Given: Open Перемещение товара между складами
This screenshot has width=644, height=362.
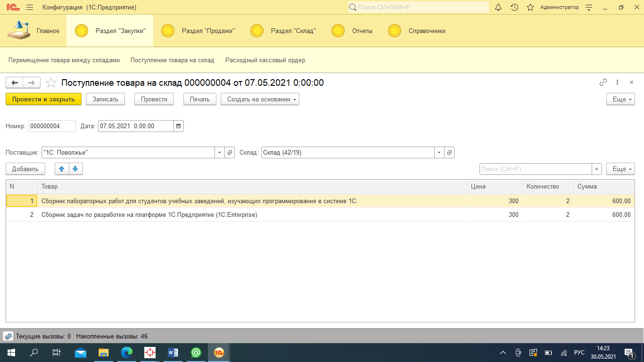Looking at the screenshot, I should point(64,60).
